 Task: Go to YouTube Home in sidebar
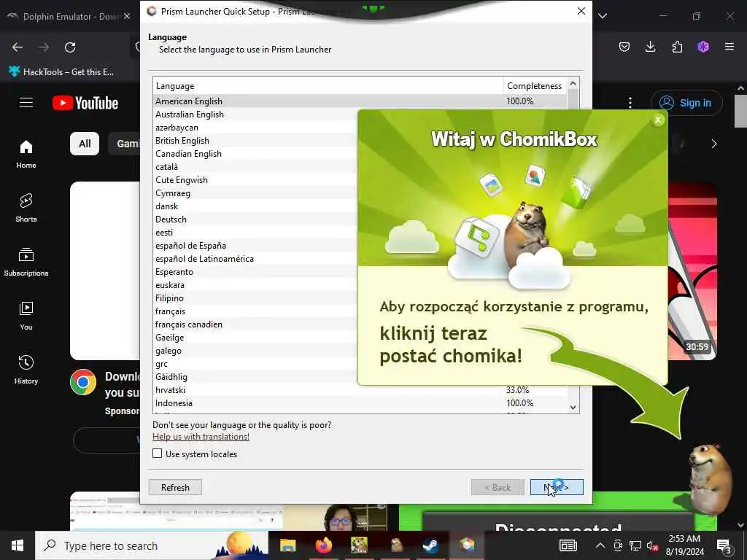coord(26,155)
